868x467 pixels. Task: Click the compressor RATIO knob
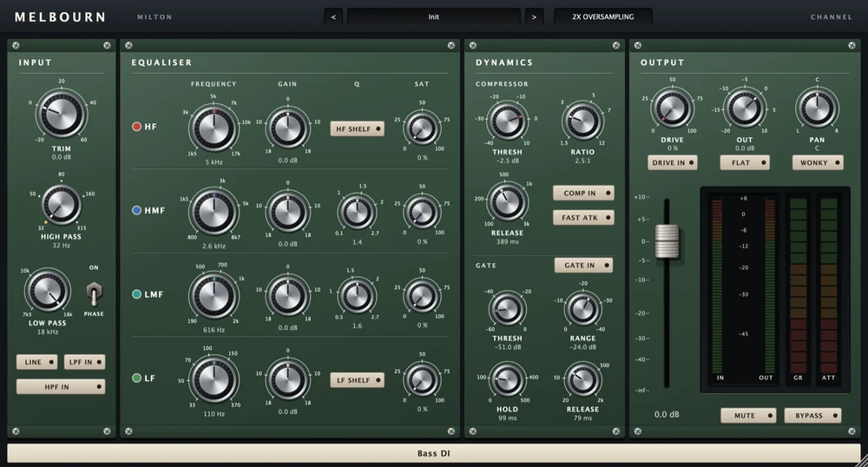click(x=582, y=122)
